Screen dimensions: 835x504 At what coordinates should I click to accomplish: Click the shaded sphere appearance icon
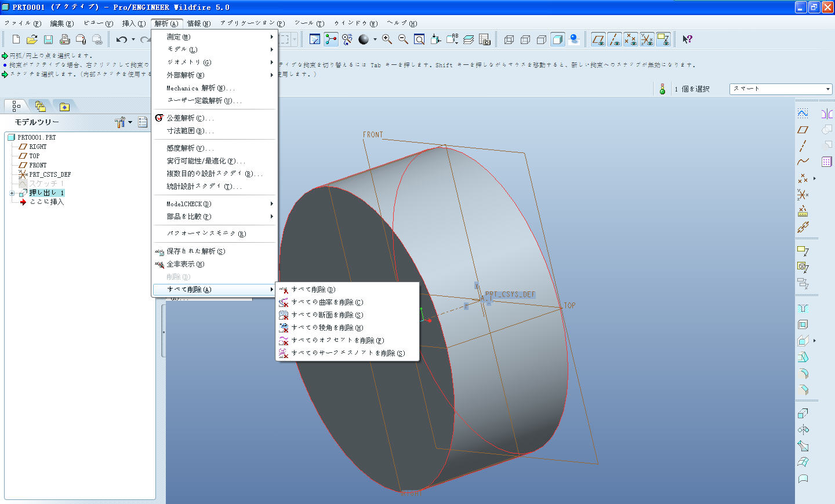tap(364, 39)
